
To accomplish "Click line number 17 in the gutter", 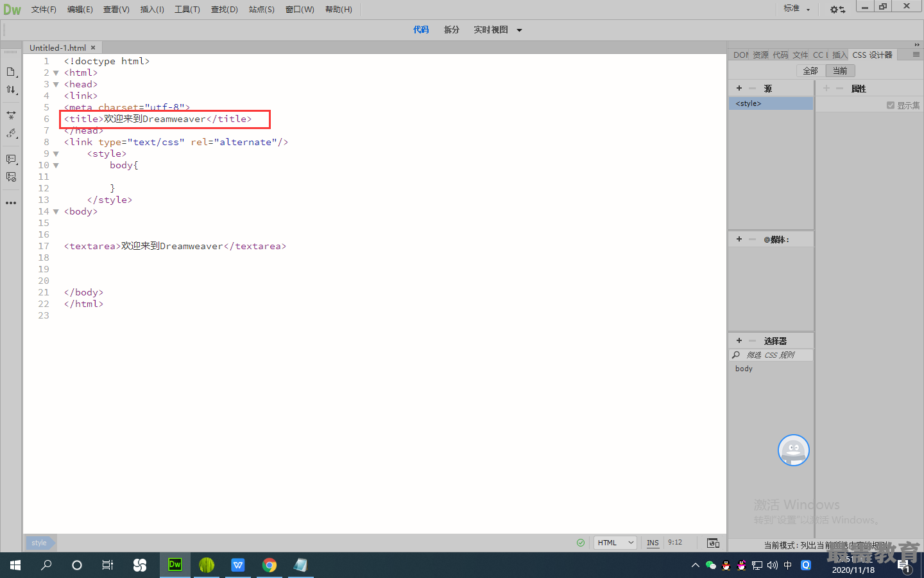I will (x=44, y=247).
